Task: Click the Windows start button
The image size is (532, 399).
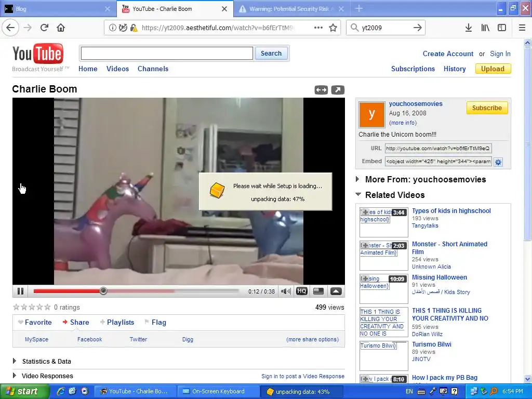Action: coord(24,392)
